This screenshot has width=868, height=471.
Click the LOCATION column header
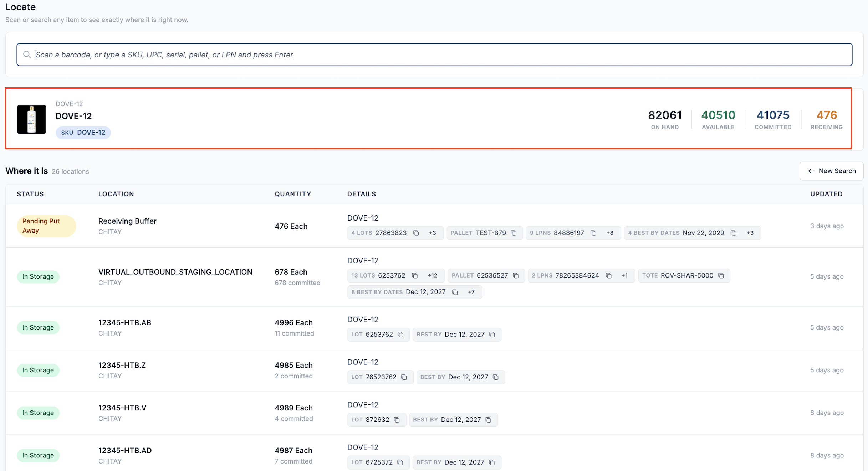click(116, 194)
